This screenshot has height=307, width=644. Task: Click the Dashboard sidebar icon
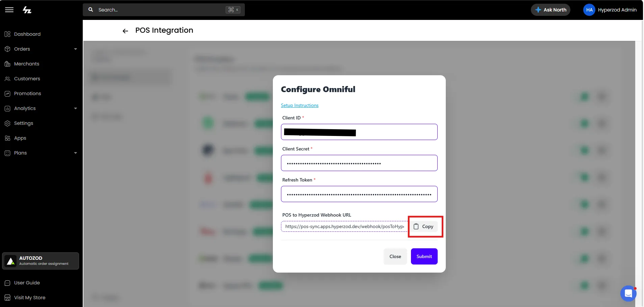pyautogui.click(x=7, y=34)
